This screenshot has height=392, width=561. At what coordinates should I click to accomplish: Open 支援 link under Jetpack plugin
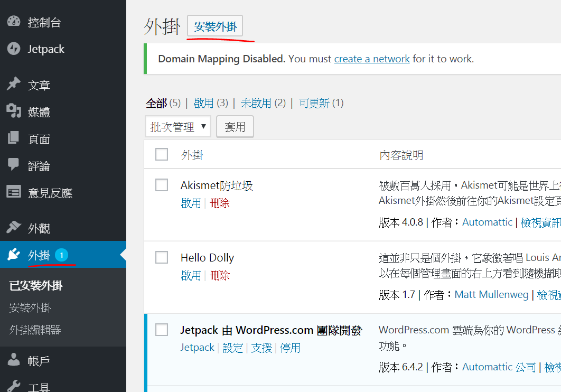pos(261,347)
